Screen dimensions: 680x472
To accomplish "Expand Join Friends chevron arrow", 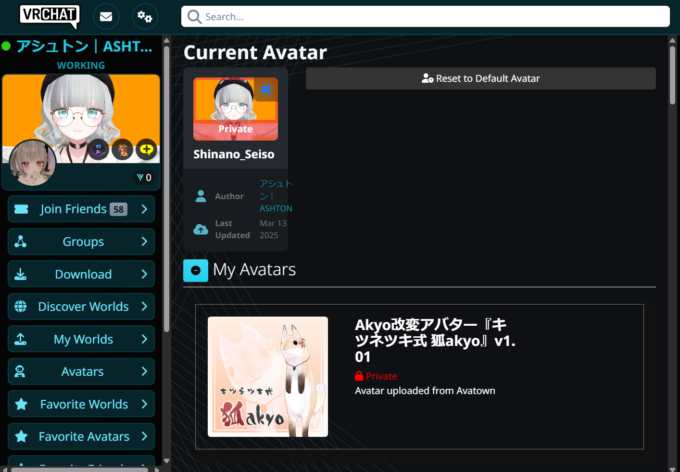I will 144,209.
